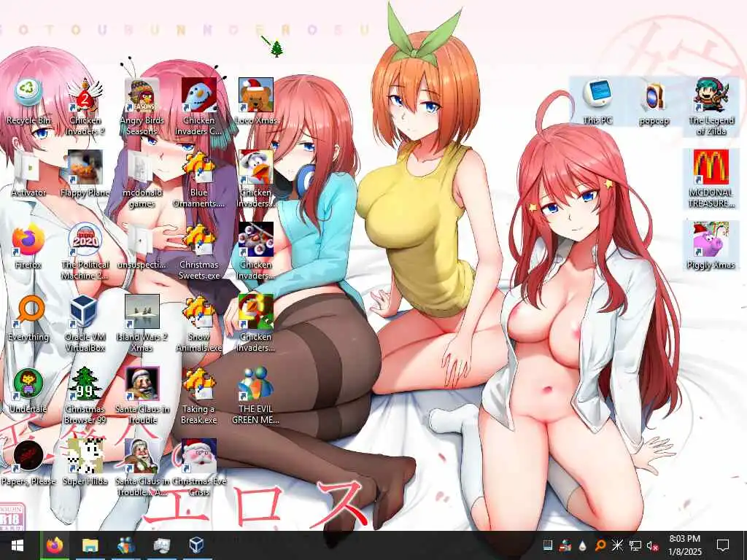This screenshot has width=747, height=560.
Task: Open THE EVIL GREEN ME... Messenger shortcut
Action: coord(256,395)
